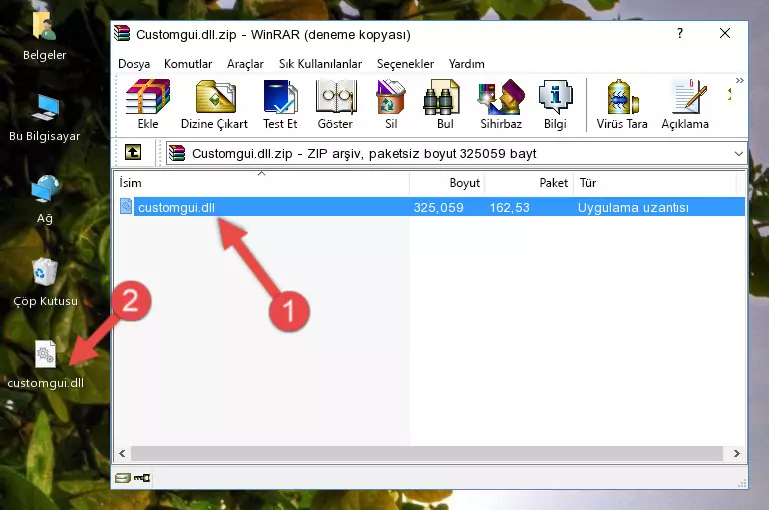Open the Araçlar menu
Image resolution: width=769 pixels, height=510 pixels.
tap(245, 64)
